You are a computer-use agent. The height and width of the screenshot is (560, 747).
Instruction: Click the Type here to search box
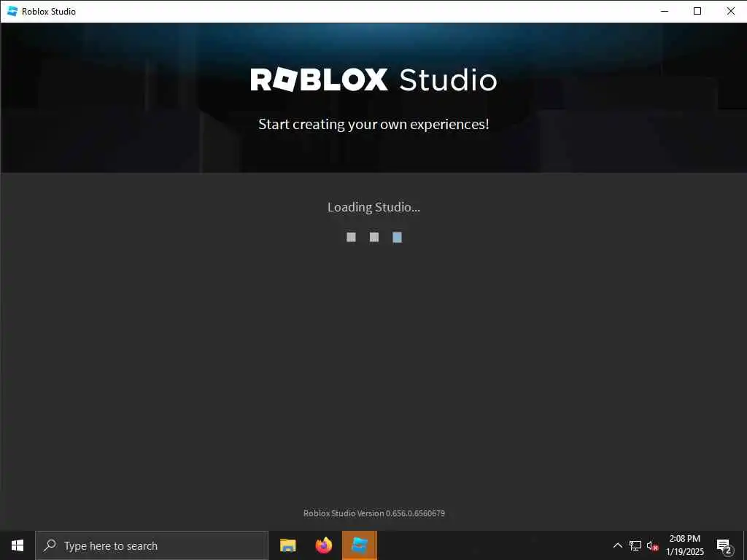pyautogui.click(x=152, y=545)
